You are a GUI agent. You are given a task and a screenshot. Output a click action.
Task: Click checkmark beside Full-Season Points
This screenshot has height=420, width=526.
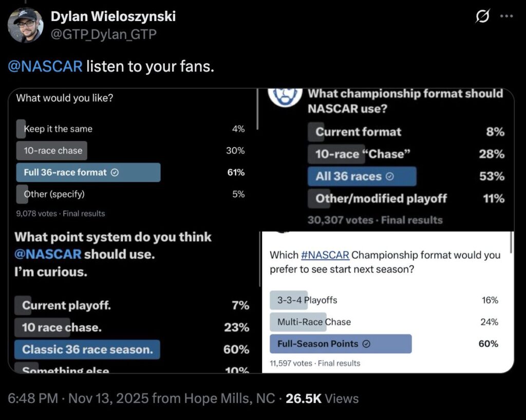366,345
